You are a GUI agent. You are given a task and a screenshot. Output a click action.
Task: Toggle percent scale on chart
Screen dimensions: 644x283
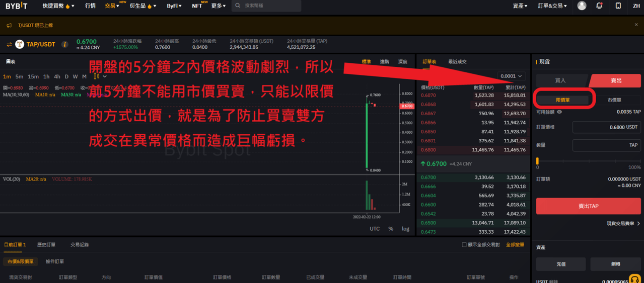click(391, 229)
